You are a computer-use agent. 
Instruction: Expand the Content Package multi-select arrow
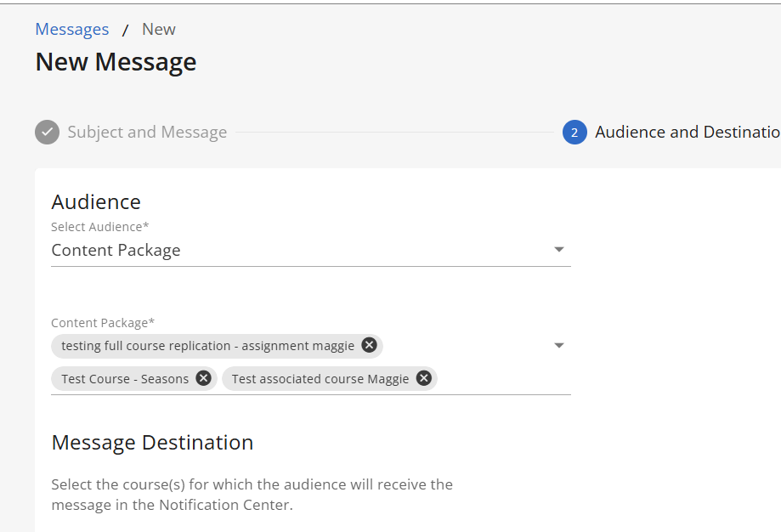coord(558,346)
